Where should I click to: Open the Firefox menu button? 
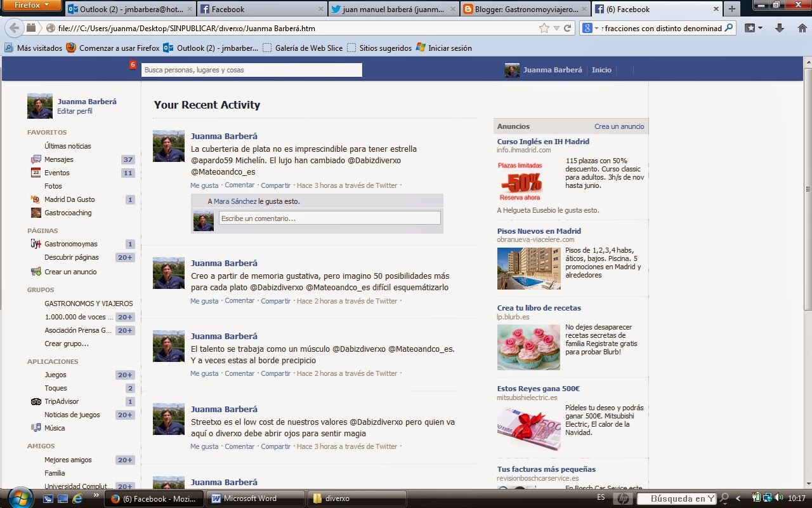click(31, 6)
